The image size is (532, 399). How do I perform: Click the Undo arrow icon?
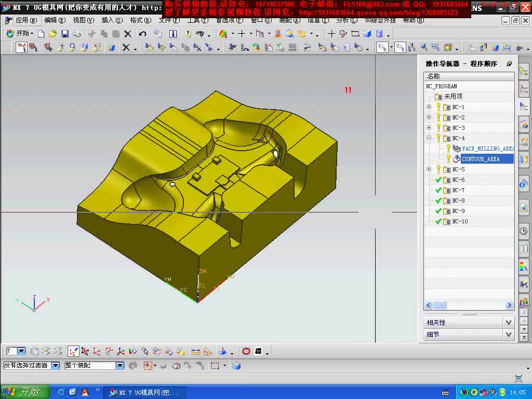pyautogui.click(x=142, y=34)
